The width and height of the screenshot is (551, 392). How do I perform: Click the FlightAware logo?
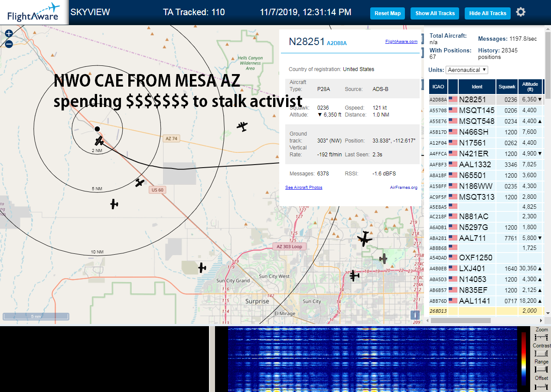click(34, 12)
